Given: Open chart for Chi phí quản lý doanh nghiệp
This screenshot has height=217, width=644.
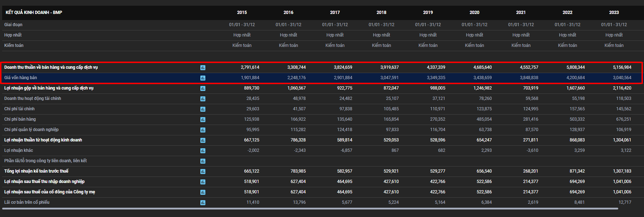Looking at the screenshot, I should tap(203, 130).
